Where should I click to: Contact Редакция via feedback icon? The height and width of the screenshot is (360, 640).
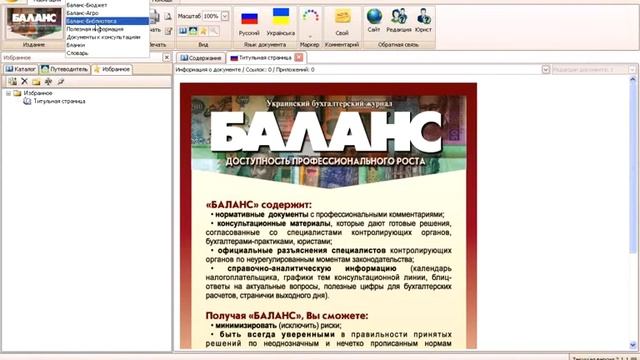(x=399, y=20)
